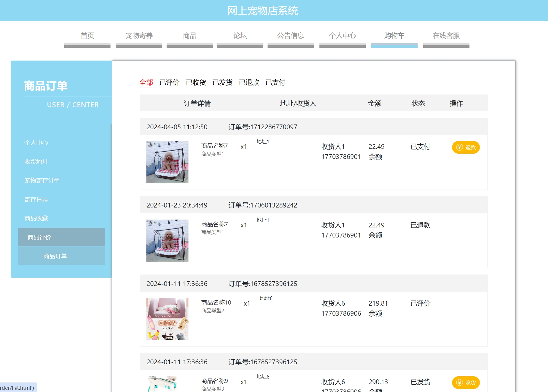
Task: Open the 商品 navigation tab
Action: pos(190,36)
